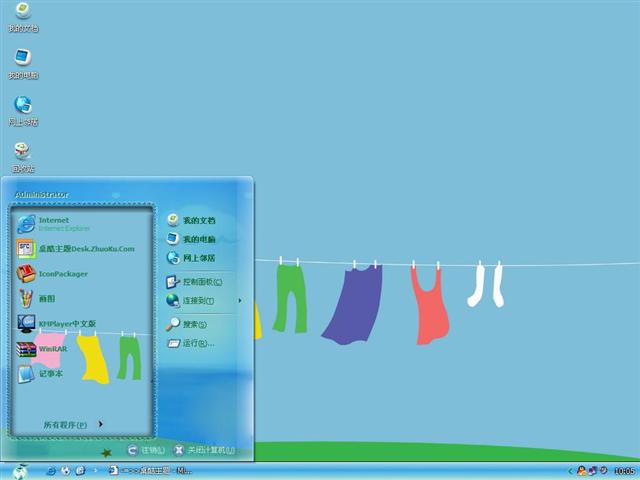Click the 10:05 taskbar clock
Image resolution: width=640 pixels, height=480 pixels.
624,471
